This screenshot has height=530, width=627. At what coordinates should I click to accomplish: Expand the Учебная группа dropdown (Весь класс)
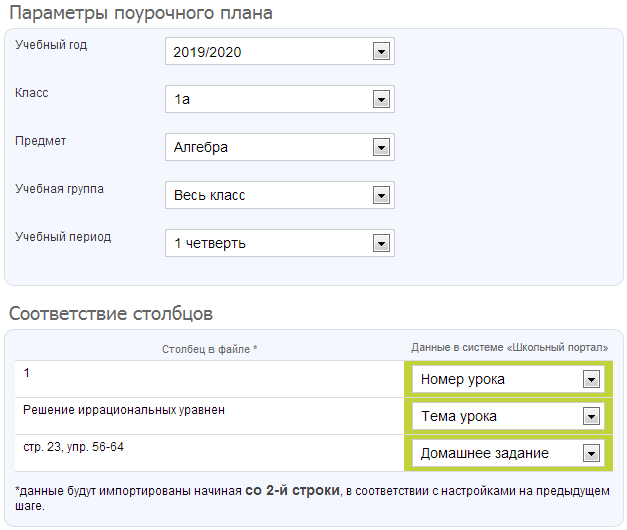coord(279,195)
